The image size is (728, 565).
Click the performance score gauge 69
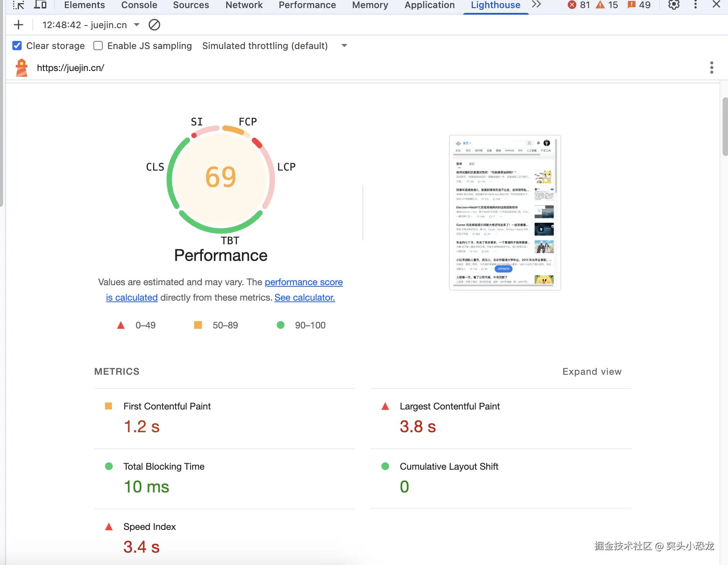[x=221, y=178]
